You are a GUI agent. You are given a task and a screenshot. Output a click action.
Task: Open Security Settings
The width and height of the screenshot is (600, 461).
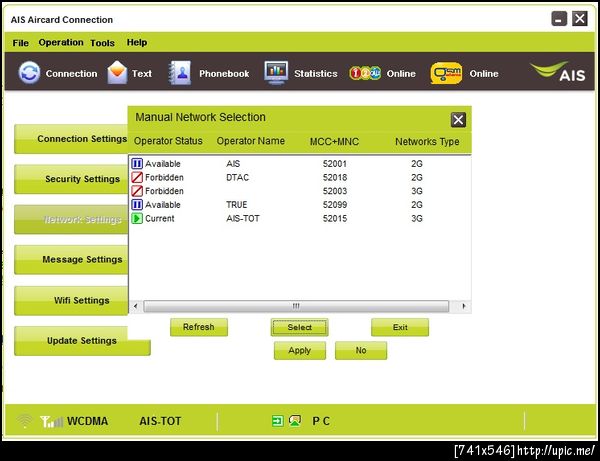point(71,179)
